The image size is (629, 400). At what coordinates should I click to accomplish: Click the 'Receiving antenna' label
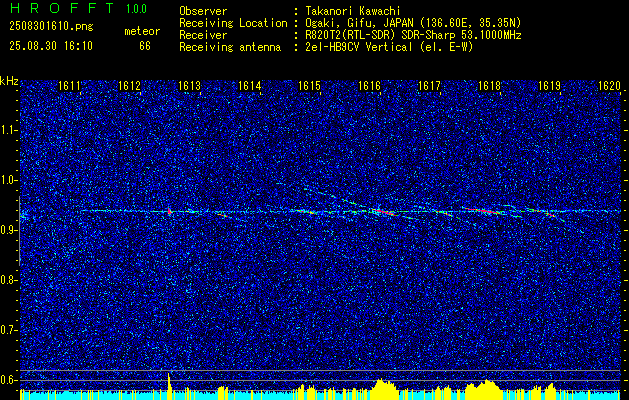click(x=230, y=47)
